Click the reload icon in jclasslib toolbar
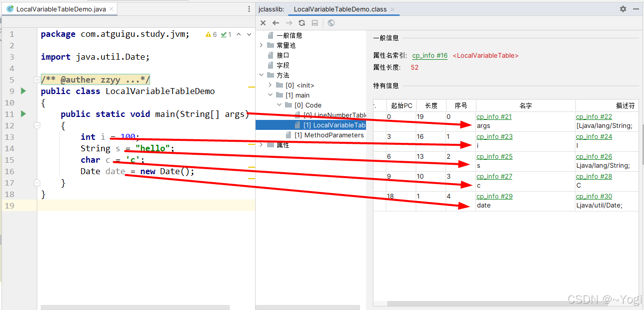Screen dimensions: 644x310 (x=302, y=23)
